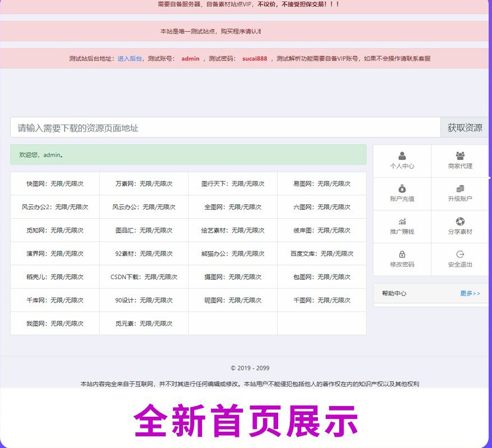
Task: Click the 升级账户 label text
Action: (x=460, y=199)
